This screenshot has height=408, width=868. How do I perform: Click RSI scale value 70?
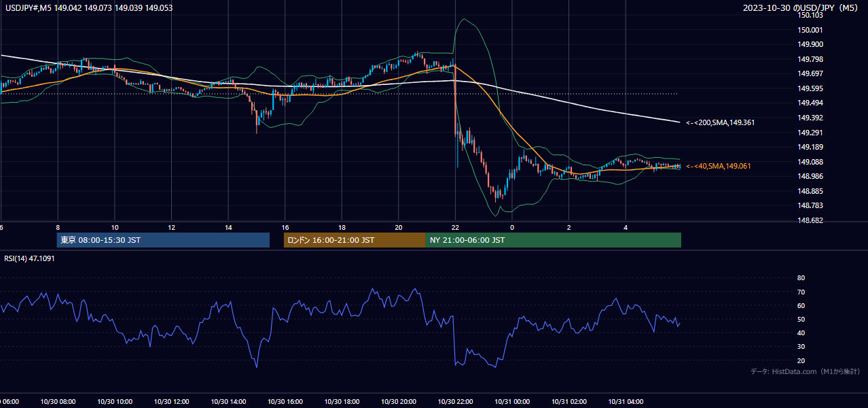(x=801, y=292)
